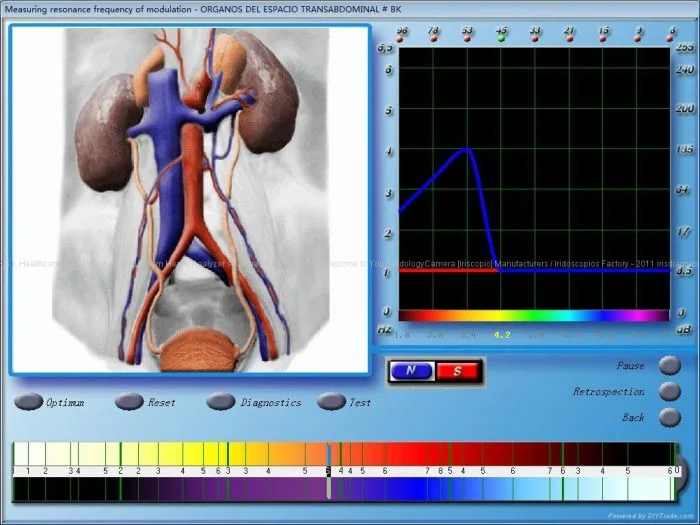Click the red indicator dot under 6

tap(670, 39)
